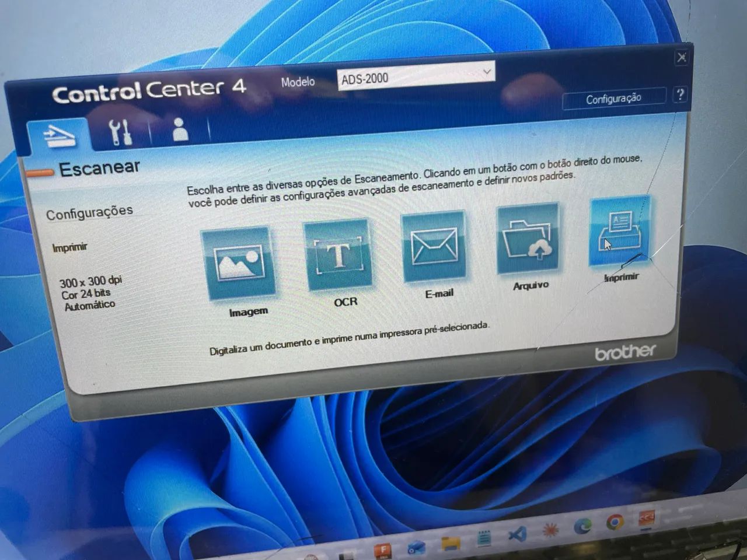Image resolution: width=747 pixels, height=560 pixels.
Task: Launch Microsoft Edge from the taskbar
Action: [x=582, y=526]
